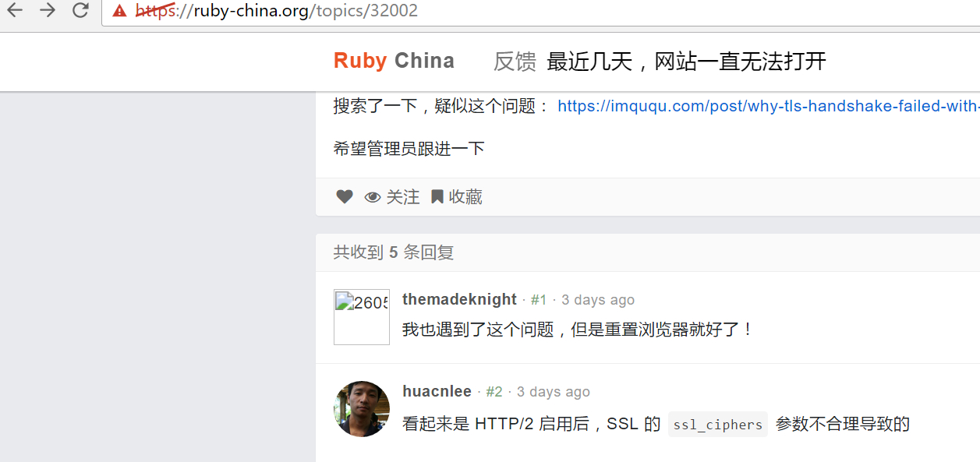
Task: Click the #2 reply anchor
Action: (x=494, y=392)
